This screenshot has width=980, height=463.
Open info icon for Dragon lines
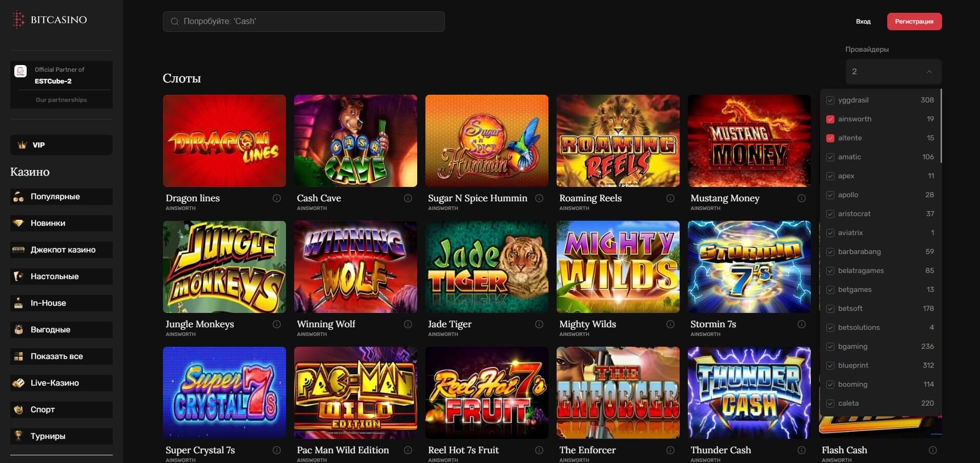pos(277,198)
